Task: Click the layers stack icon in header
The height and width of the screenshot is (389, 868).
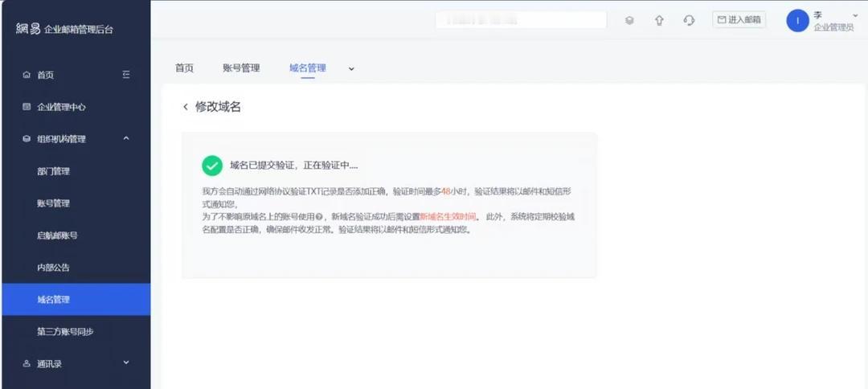Action: [x=629, y=20]
